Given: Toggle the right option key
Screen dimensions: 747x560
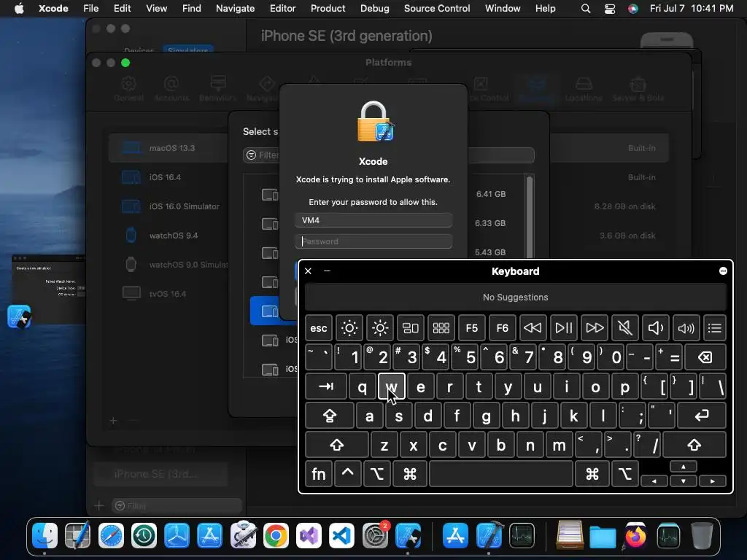Looking at the screenshot, I should 624,474.
